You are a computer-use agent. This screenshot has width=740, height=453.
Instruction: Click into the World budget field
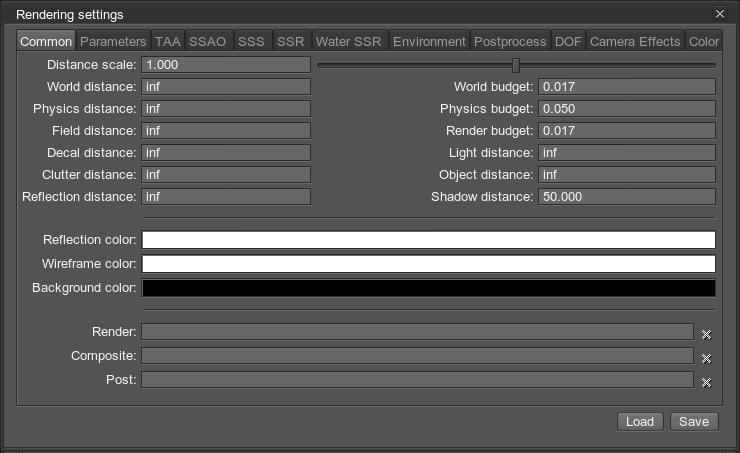626,87
